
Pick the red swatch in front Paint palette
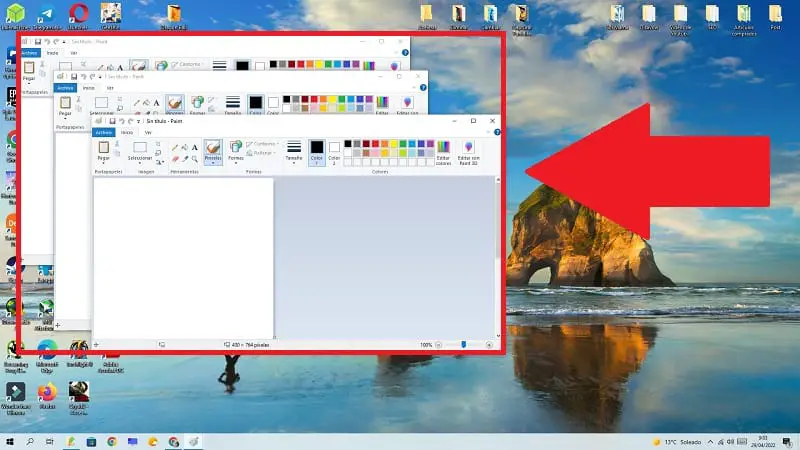click(375, 144)
